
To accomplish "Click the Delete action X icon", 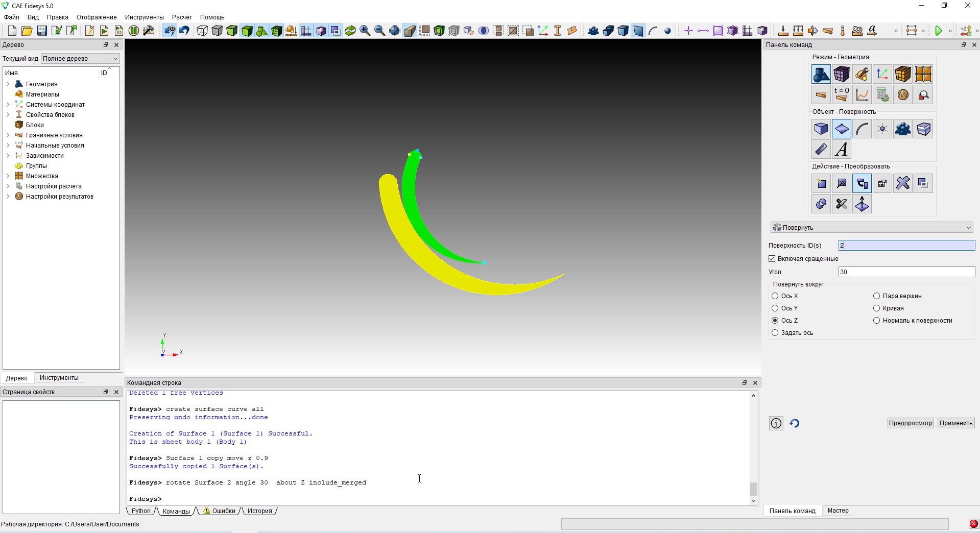I will point(903,184).
